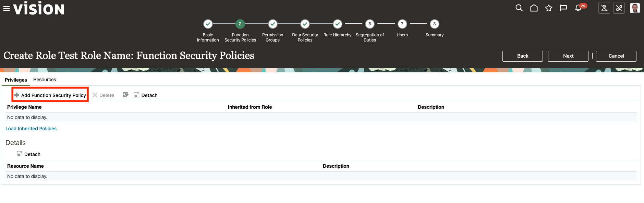644x203 pixels.
Task: Click Load Inherited Policies link
Action: click(31, 129)
